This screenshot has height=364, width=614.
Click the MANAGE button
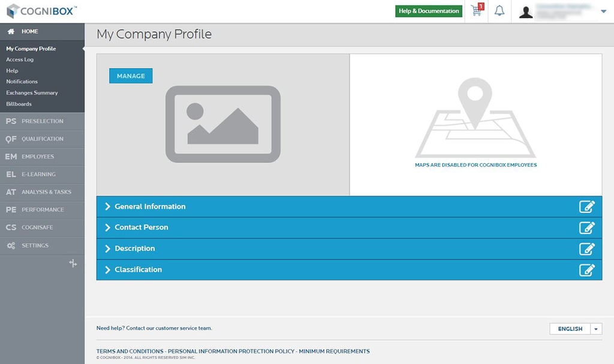pos(131,76)
